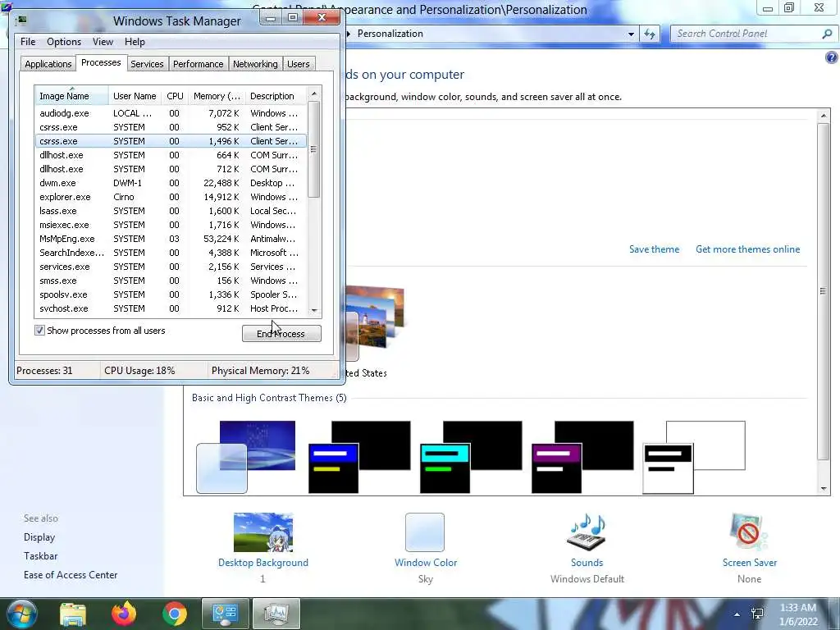Sort processes by CPU column

[175, 96]
